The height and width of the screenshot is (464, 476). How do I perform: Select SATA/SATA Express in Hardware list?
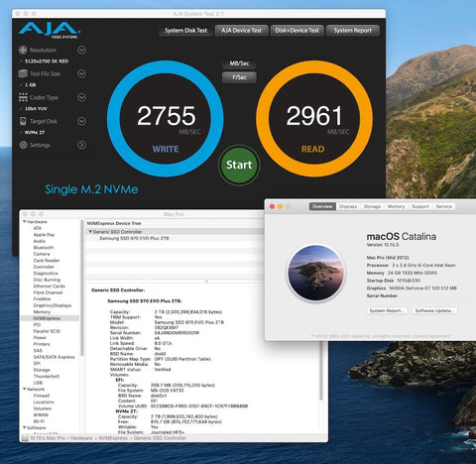54,357
